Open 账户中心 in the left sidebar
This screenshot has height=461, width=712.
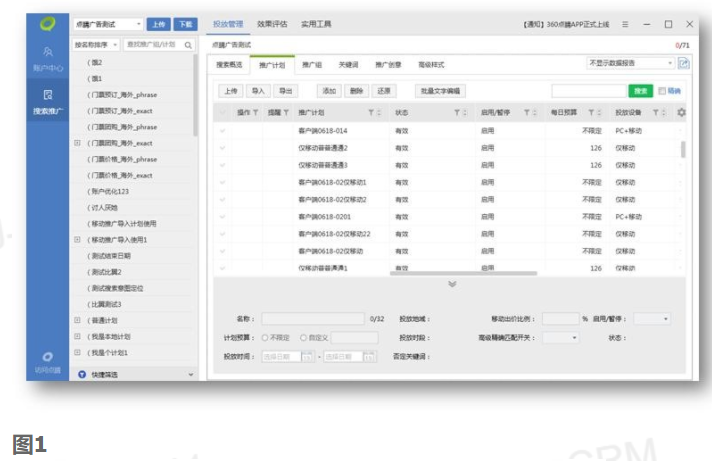48,59
